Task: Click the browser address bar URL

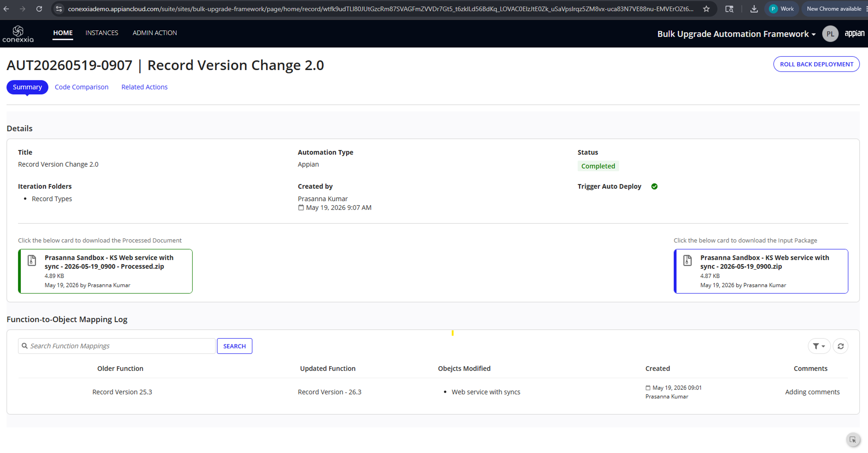Action: coord(381,9)
